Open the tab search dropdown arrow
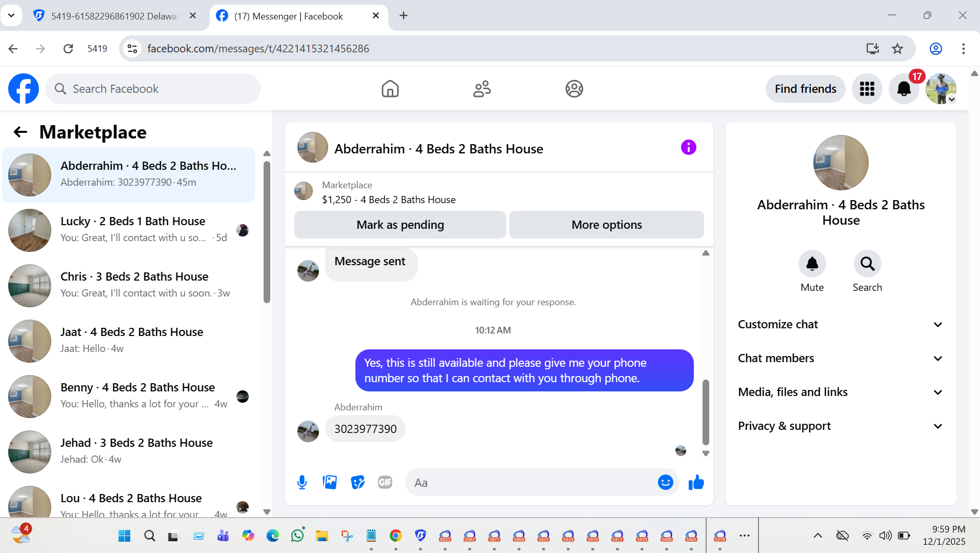980x553 pixels. click(x=11, y=15)
